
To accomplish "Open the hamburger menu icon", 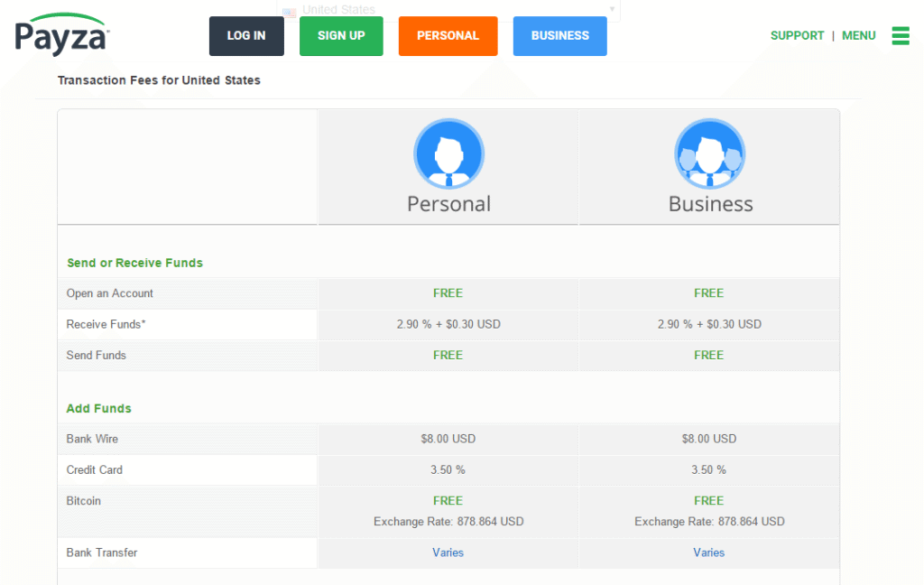I will click(x=901, y=35).
